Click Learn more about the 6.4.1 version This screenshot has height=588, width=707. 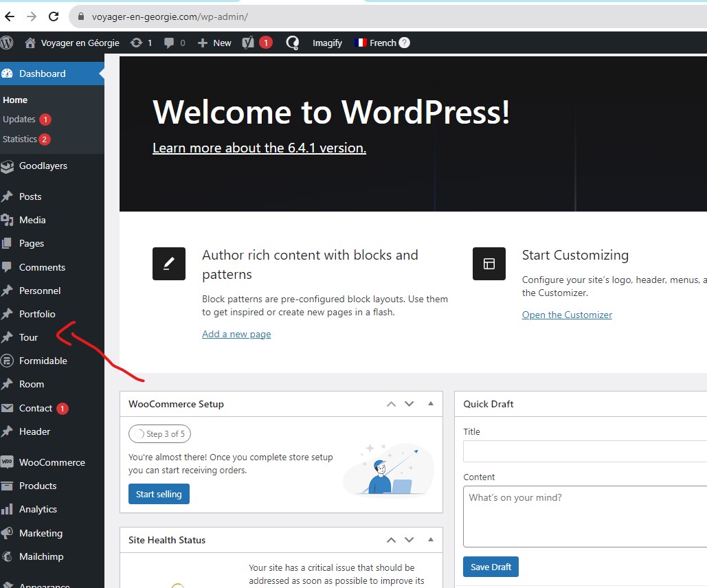point(259,148)
